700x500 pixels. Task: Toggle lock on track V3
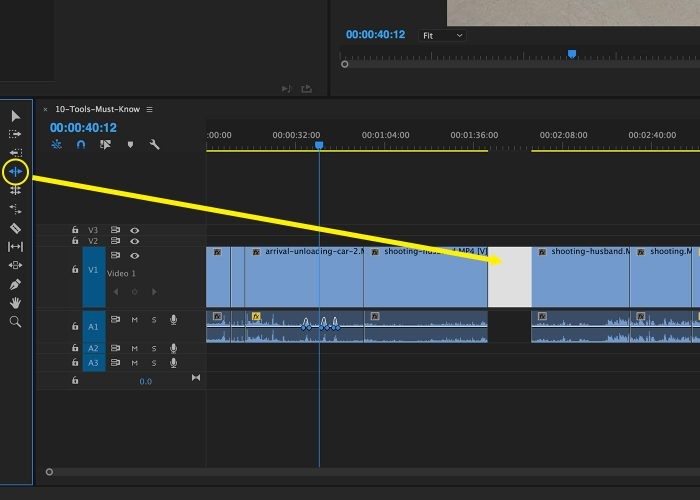point(75,230)
